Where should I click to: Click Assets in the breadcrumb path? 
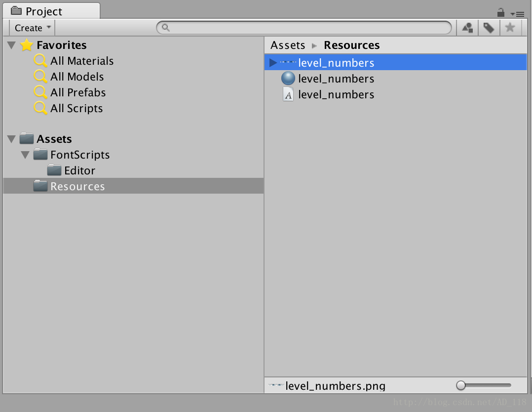(x=288, y=45)
